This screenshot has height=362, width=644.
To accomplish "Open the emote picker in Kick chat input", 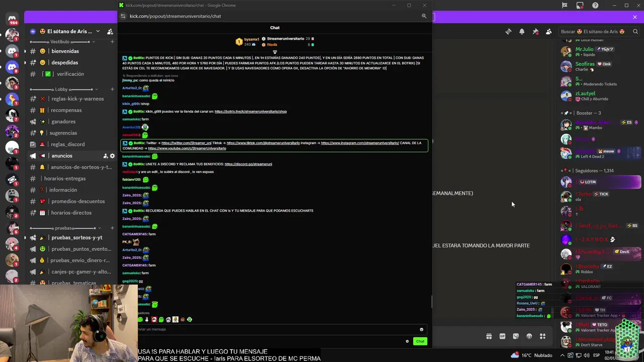I will (422, 329).
